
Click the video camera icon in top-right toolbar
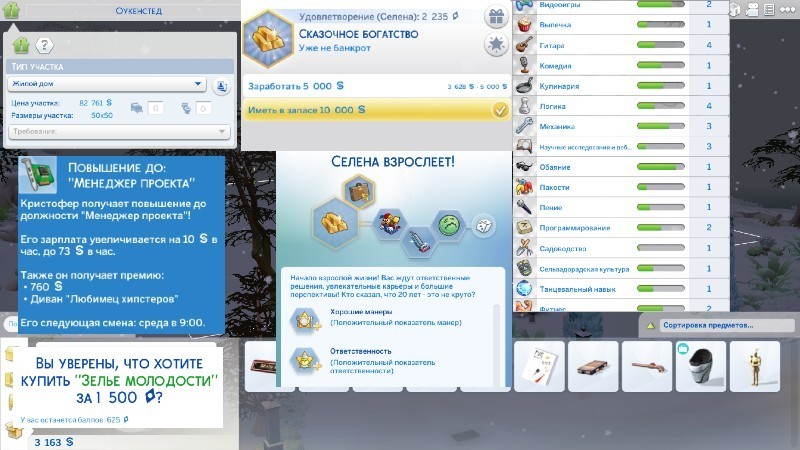[x=752, y=10]
